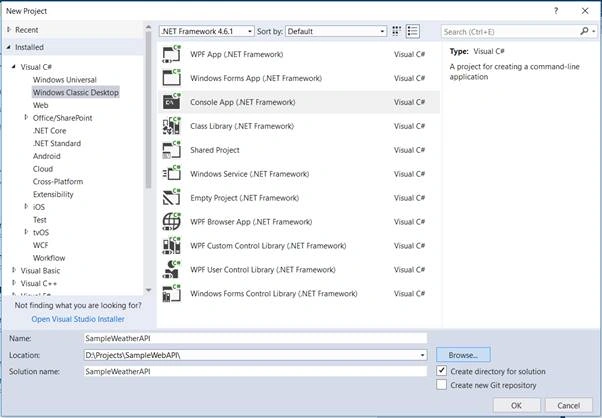Select the Windows Forms App template icon
This screenshot has width=602, height=418.
(171, 78)
